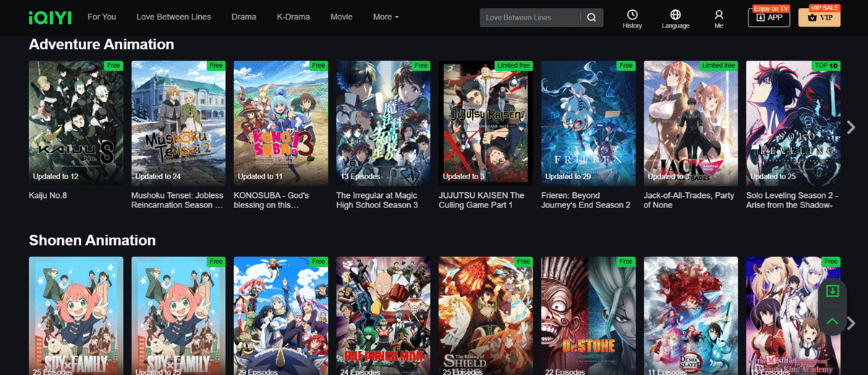
Task: Click 'The Irregular at Magic High School Season 3' title
Action: point(377,200)
